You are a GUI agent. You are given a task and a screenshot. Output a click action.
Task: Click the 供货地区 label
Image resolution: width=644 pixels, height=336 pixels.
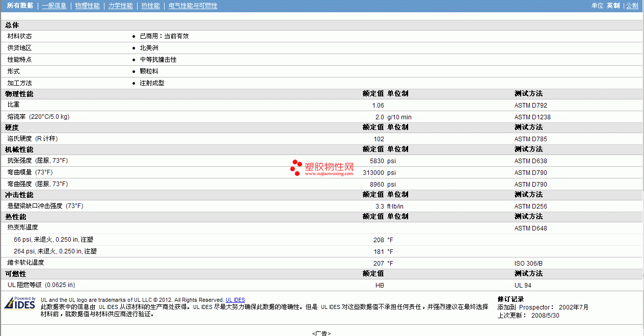pyautogui.click(x=19, y=48)
